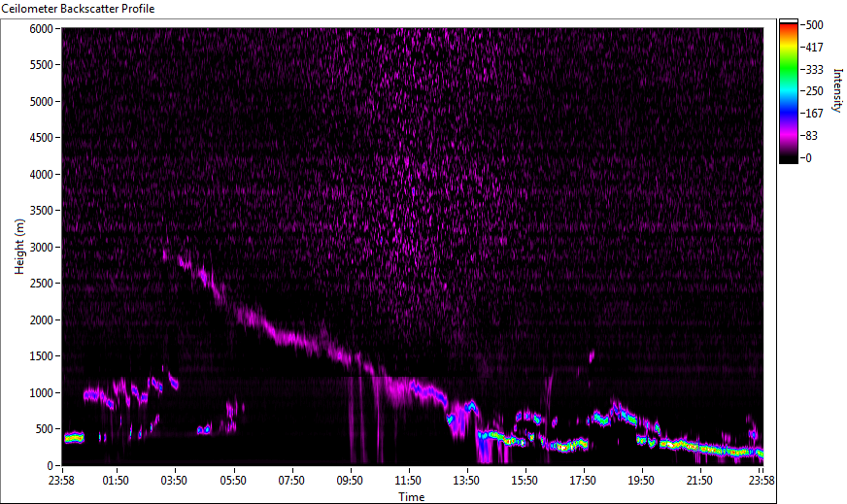This screenshot has height=504, width=847.
Task: Click the -333 intensity scale value
Action: 812,69
